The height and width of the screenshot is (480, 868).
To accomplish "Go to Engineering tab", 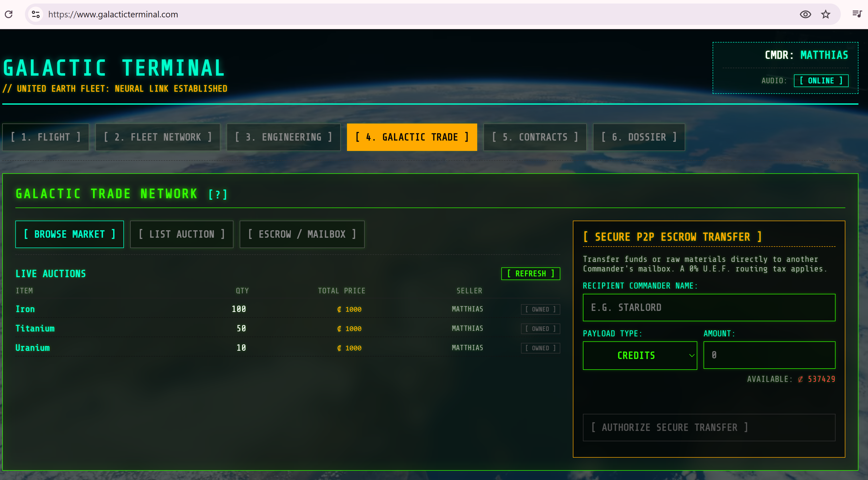I will 283,137.
